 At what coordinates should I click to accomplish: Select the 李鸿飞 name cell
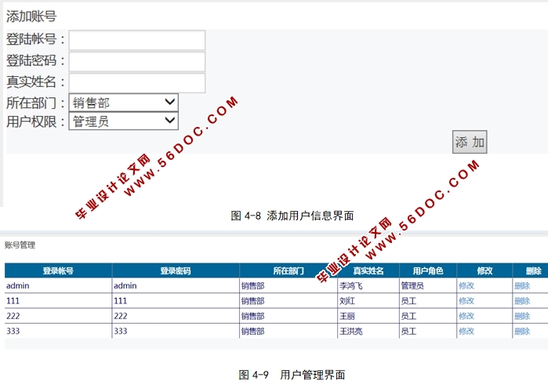coord(368,286)
